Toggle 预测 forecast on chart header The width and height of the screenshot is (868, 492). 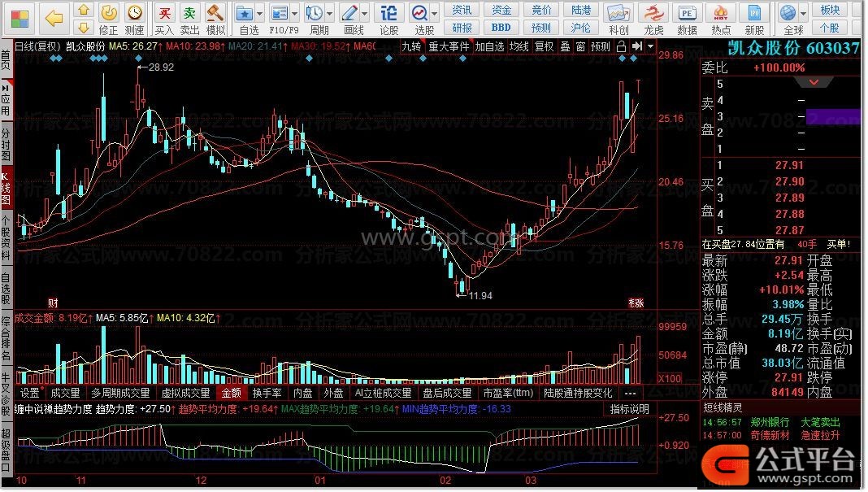600,46
